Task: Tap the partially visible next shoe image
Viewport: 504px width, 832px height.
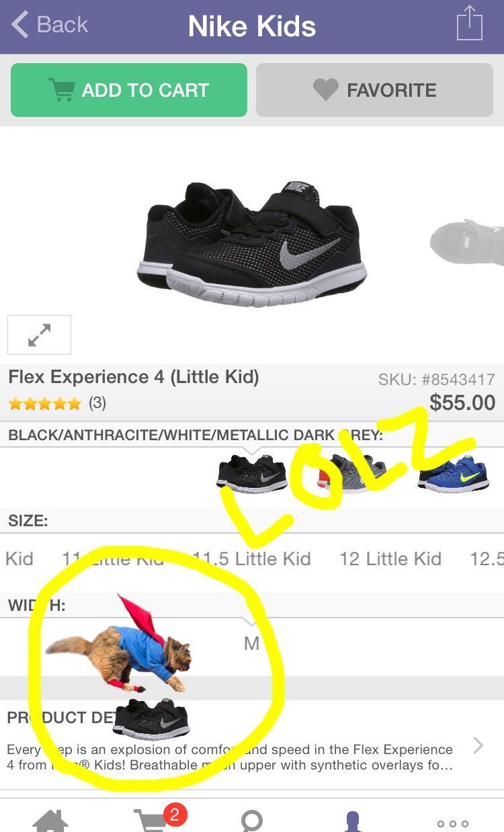Action: pyautogui.click(x=467, y=241)
